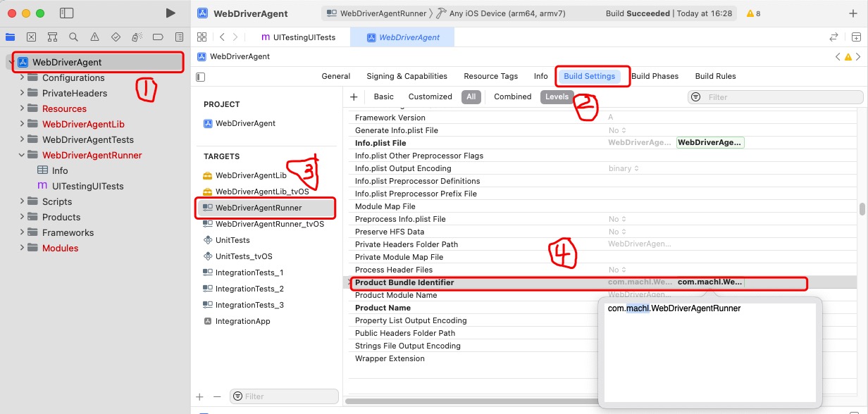Switch to Levels settings view
This screenshot has height=414, width=868.
coord(557,97)
